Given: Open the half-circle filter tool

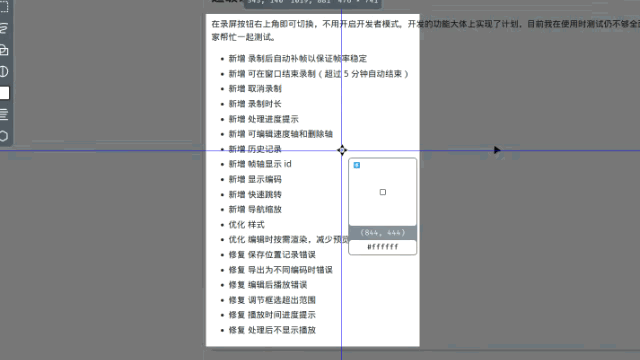Looking at the screenshot, I should pos(4,71).
